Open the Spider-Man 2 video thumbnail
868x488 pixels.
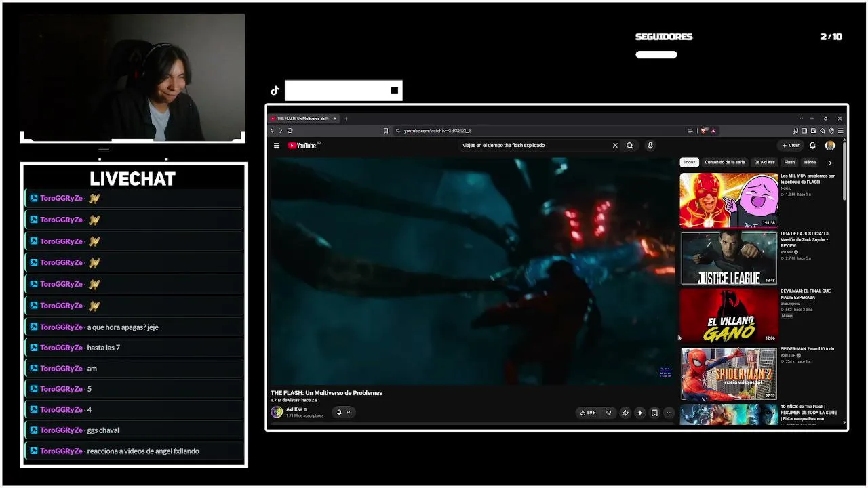[x=729, y=373]
